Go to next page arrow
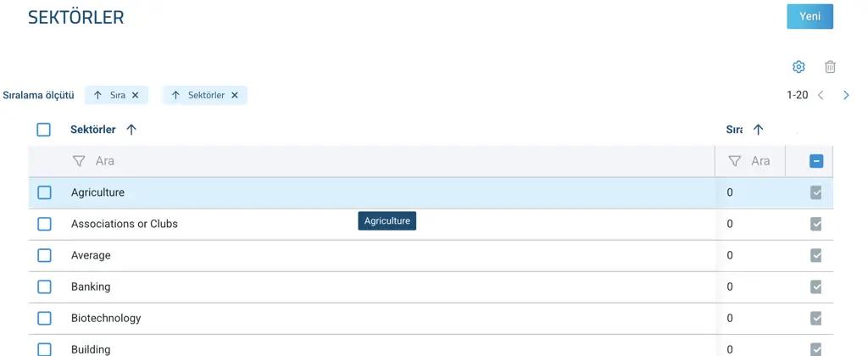This screenshot has height=356, width=868. click(846, 95)
